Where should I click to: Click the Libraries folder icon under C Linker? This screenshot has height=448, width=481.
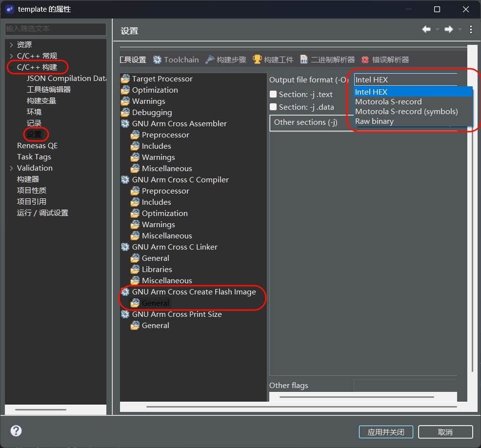tap(135, 270)
